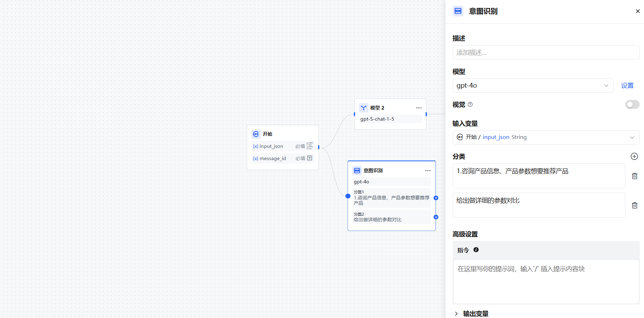Edit the 1.咨询产品信息 category text box
The height and width of the screenshot is (318, 644).
[539, 176]
